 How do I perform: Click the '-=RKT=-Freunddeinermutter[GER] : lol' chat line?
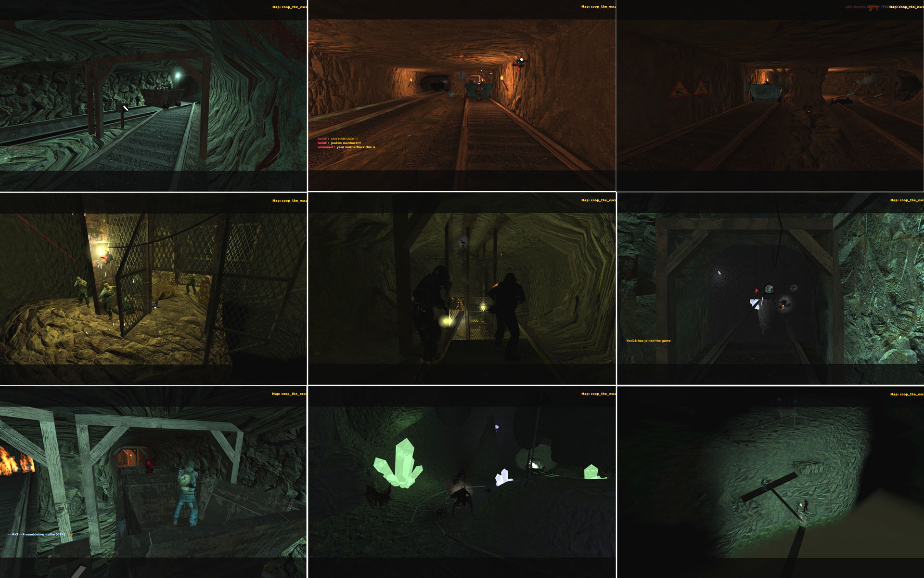[x=40, y=534]
